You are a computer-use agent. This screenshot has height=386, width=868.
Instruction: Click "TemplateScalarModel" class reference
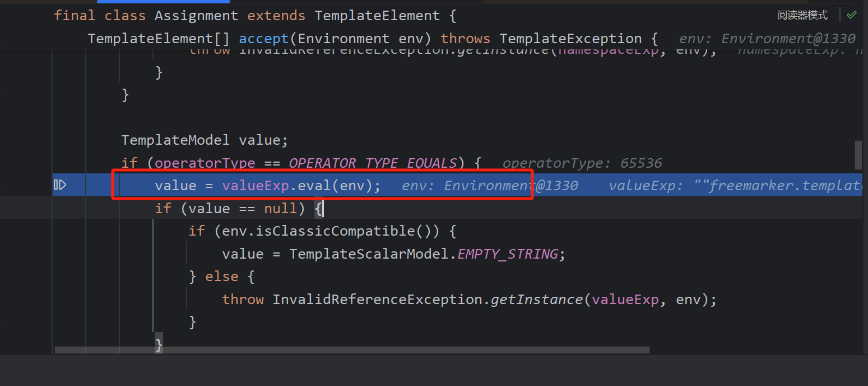[369, 254]
